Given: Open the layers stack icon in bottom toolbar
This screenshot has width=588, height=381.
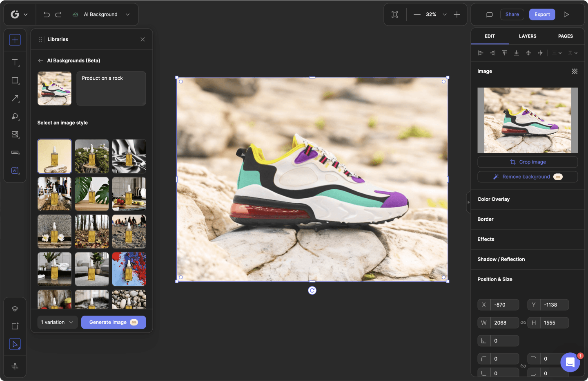Looking at the screenshot, I should pos(15,309).
